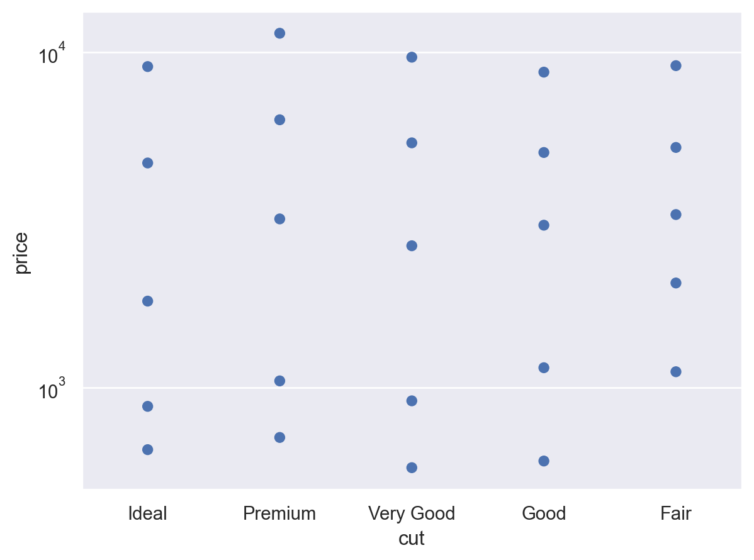Click the 10^3 y-axis tick label
The image size is (754, 560).
[x=52, y=389]
